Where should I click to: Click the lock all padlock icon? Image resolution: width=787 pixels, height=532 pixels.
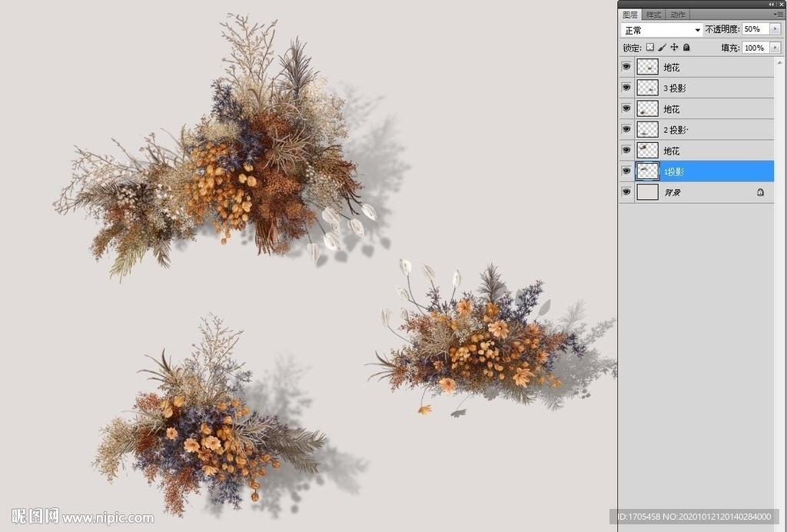(x=686, y=48)
